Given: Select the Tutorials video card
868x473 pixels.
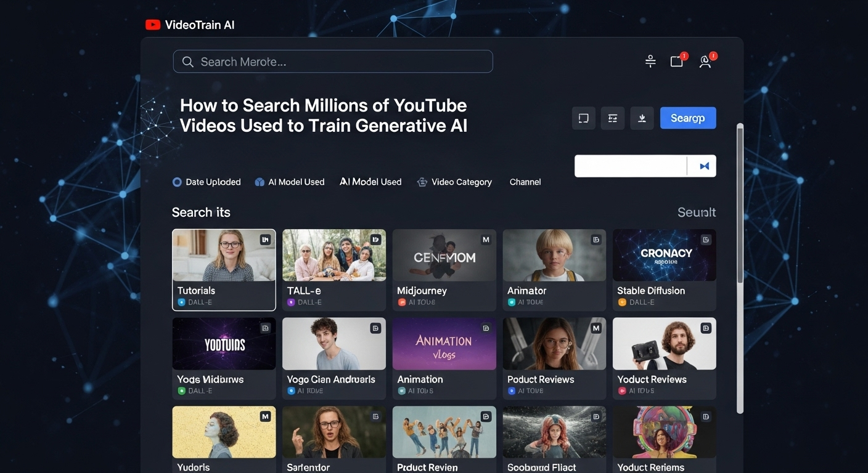Looking at the screenshot, I should (x=224, y=270).
